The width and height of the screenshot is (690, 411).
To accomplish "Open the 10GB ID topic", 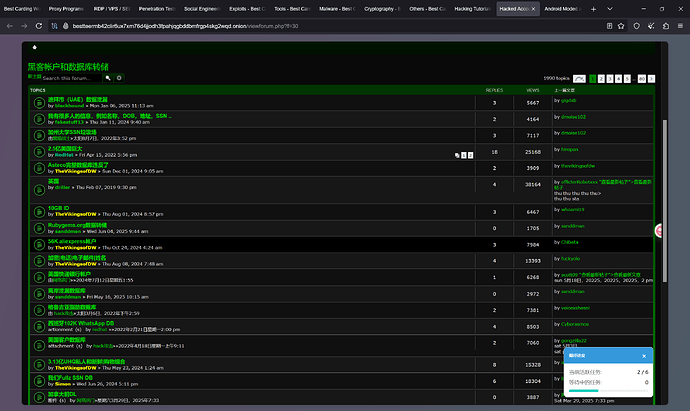I will tap(58, 208).
